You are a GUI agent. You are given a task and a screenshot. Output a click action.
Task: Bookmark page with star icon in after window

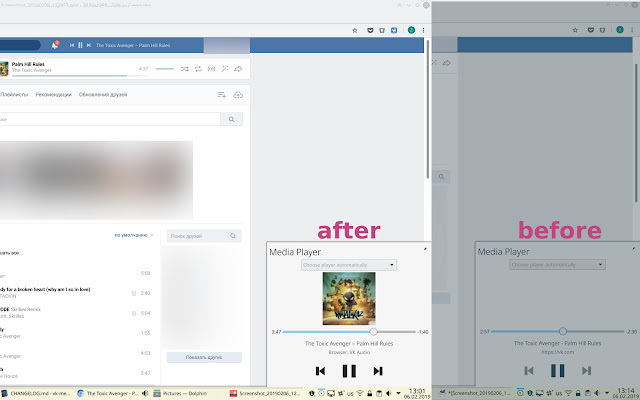click(355, 30)
